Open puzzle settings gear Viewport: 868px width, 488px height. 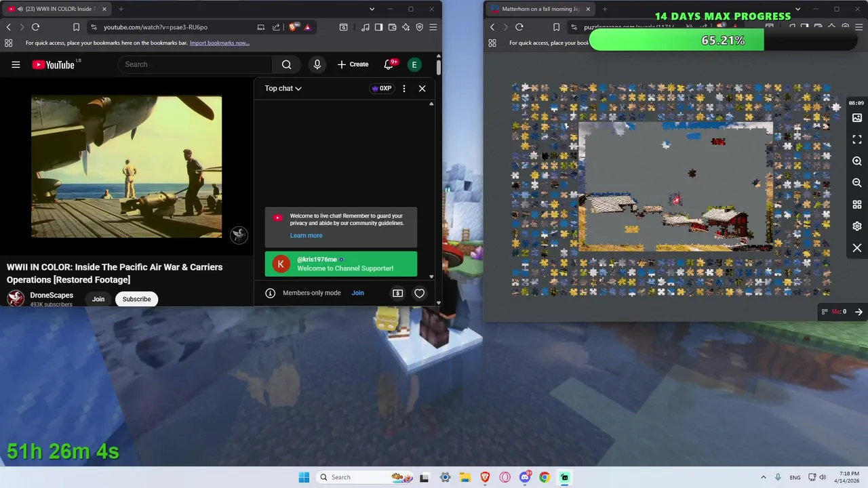[857, 226]
